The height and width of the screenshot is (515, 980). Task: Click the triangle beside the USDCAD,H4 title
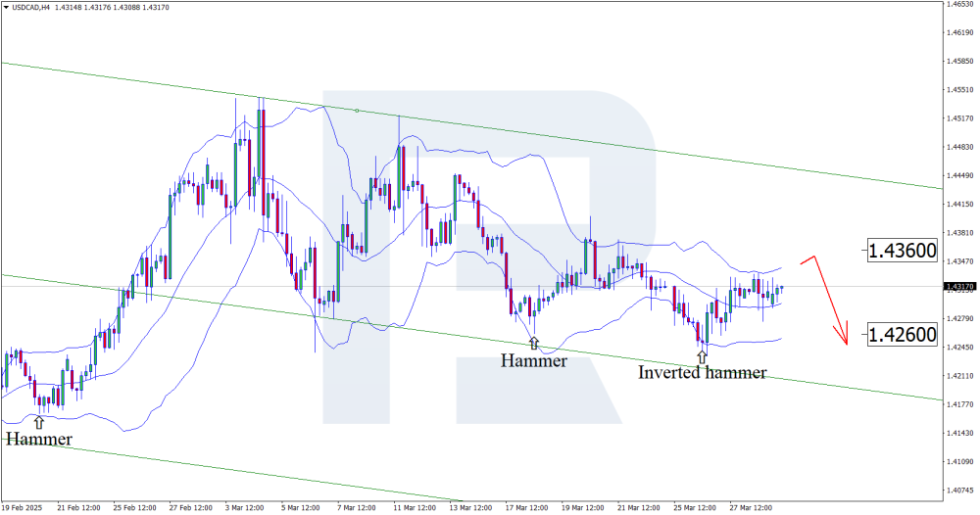6,7
